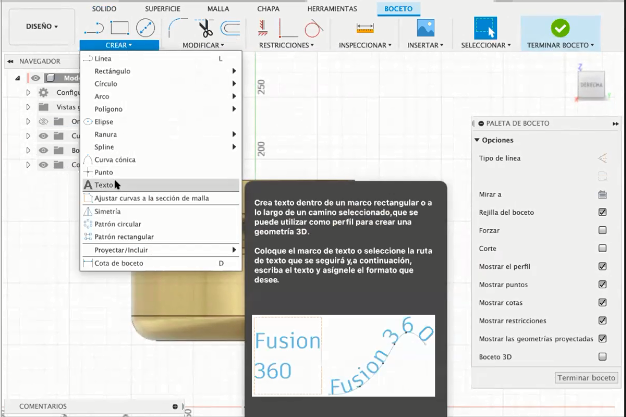Viewport: 626px width, 417px height.
Task: Choose the Fillet (empalme) tool icon
Action: (178, 28)
